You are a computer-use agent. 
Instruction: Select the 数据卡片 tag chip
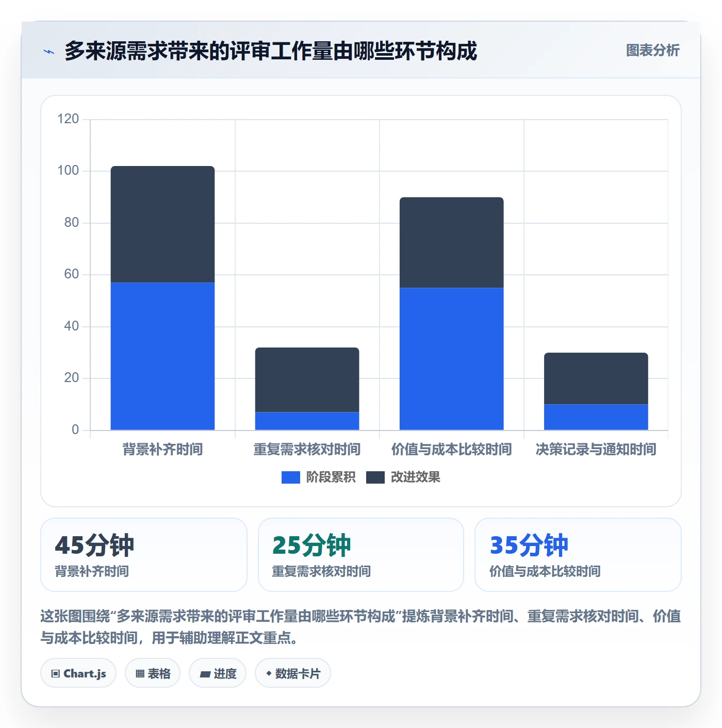click(293, 673)
